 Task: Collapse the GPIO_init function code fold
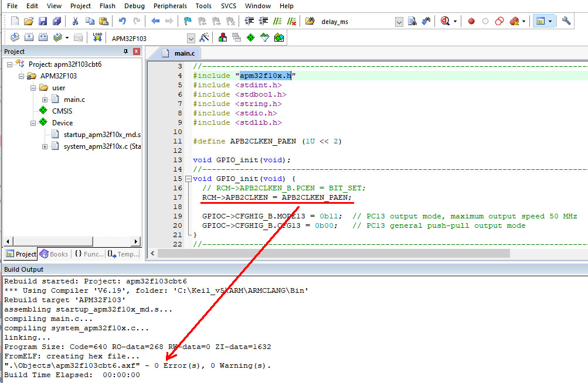(188, 179)
